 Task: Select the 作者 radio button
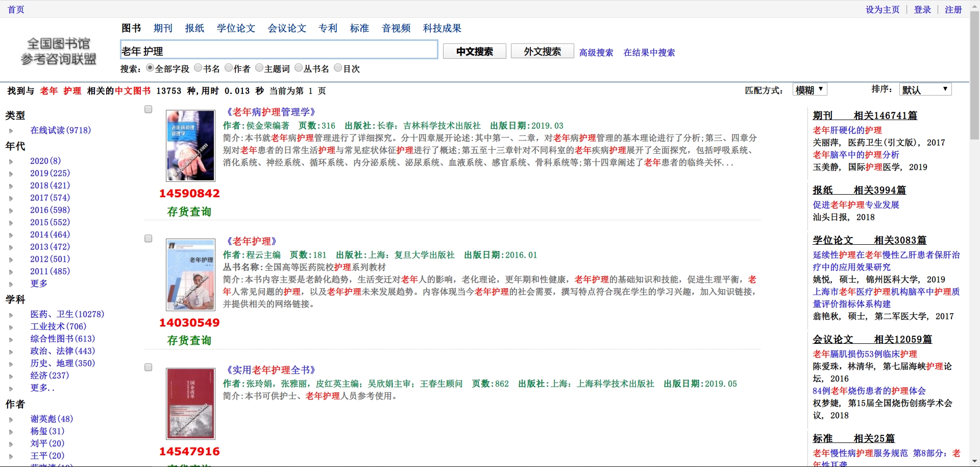click(229, 68)
